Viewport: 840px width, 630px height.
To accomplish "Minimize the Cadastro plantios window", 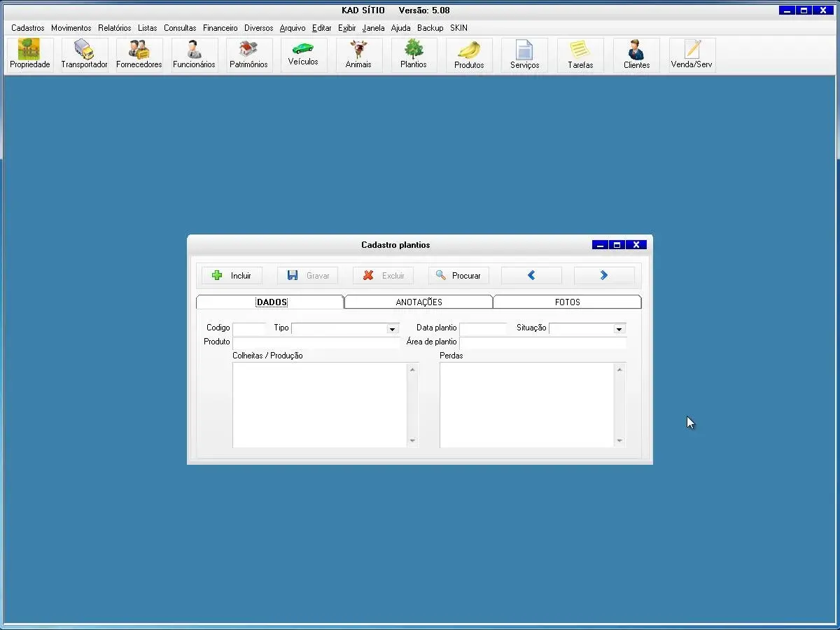I will pyautogui.click(x=601, y=245).
